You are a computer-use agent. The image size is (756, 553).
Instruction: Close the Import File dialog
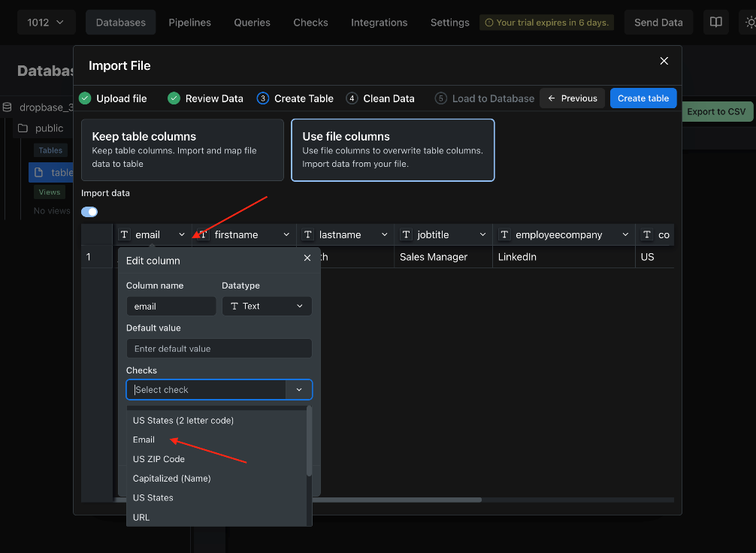click(x=664, y=61)
